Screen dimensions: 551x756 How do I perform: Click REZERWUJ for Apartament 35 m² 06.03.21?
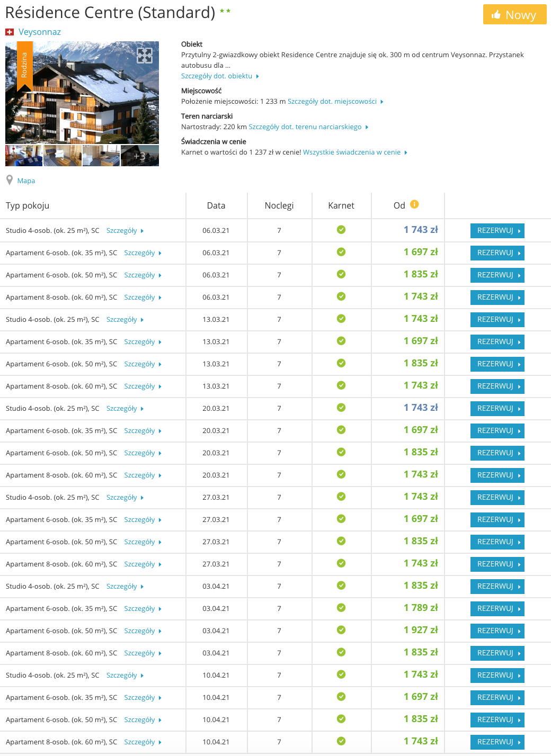click(497, 253)
